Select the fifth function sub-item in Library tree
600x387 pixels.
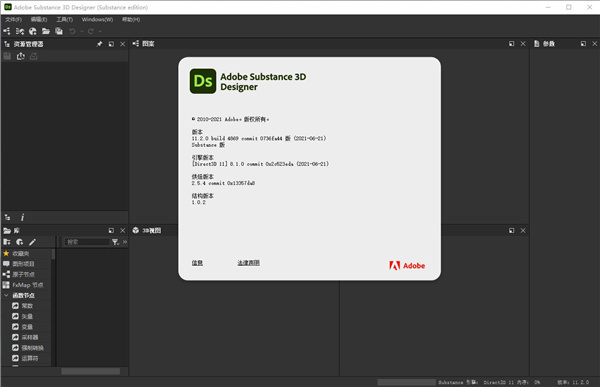(26, 348)
